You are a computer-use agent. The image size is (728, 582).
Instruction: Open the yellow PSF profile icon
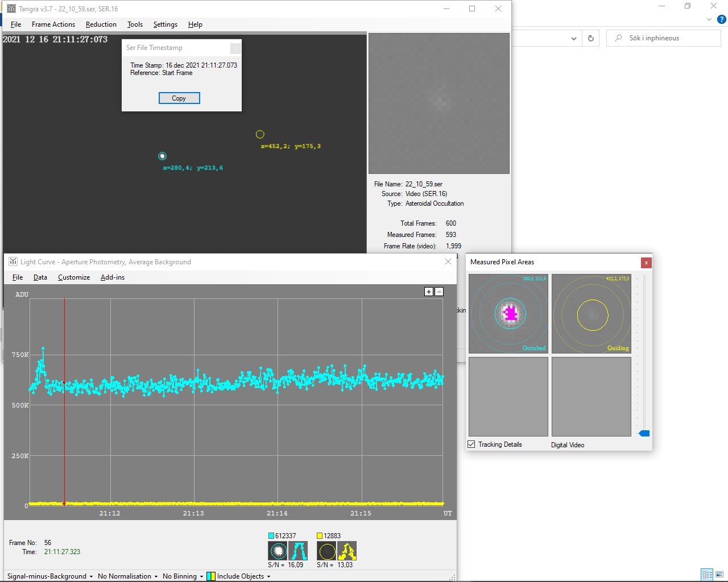(x=347, y=551)
